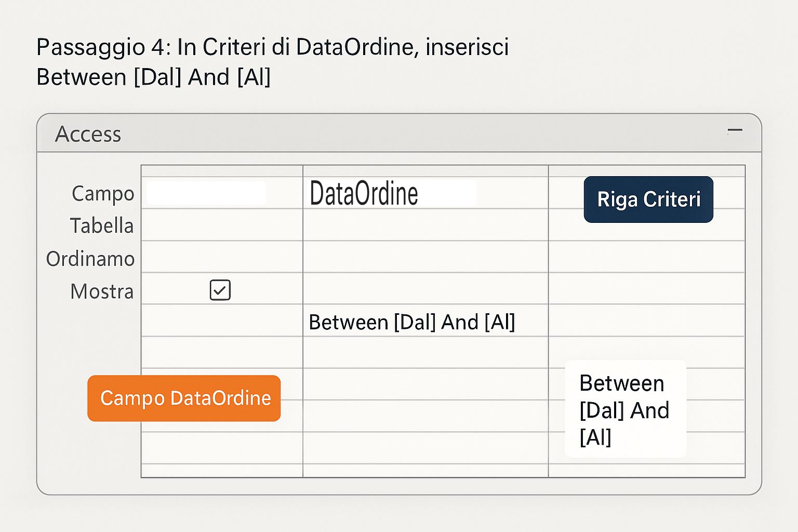Click the Mostra row label
798x532 pixels.
102,291
